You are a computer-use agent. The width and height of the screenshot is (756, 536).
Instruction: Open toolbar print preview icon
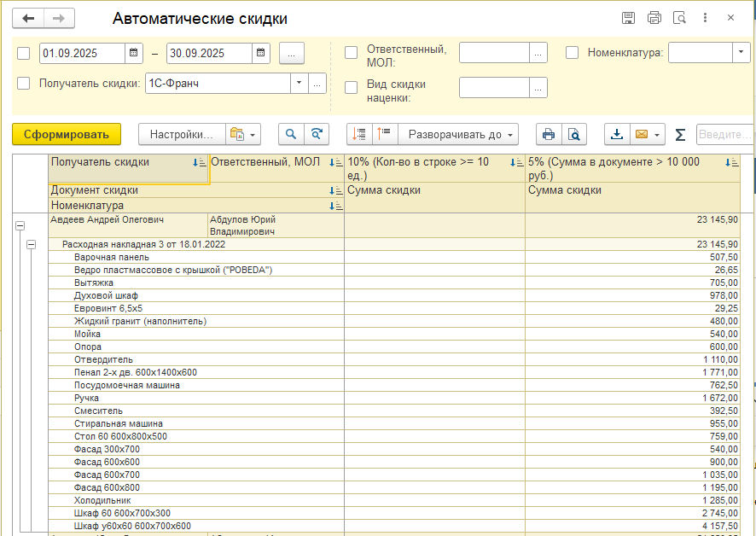click(x=573, y=135)
